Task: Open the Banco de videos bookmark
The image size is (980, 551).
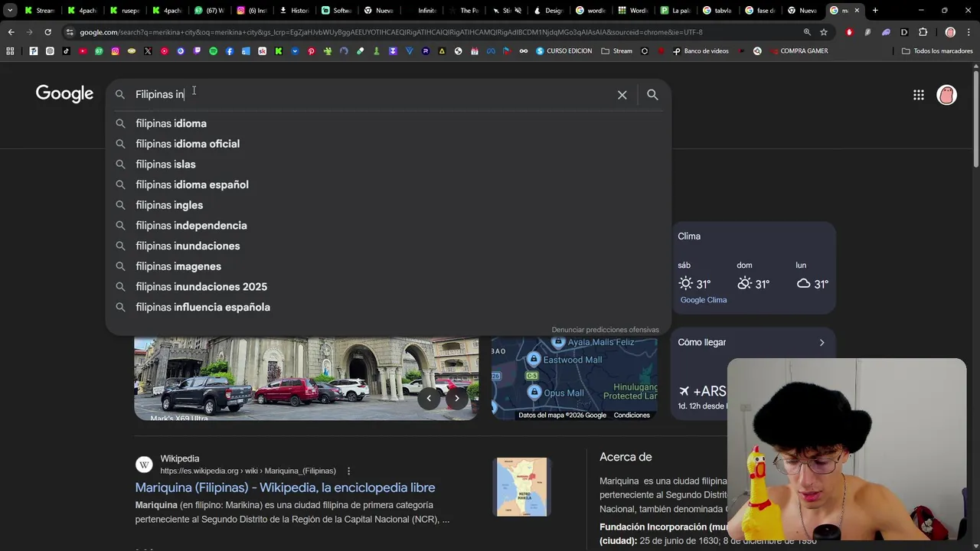Action: coord(701,51)
